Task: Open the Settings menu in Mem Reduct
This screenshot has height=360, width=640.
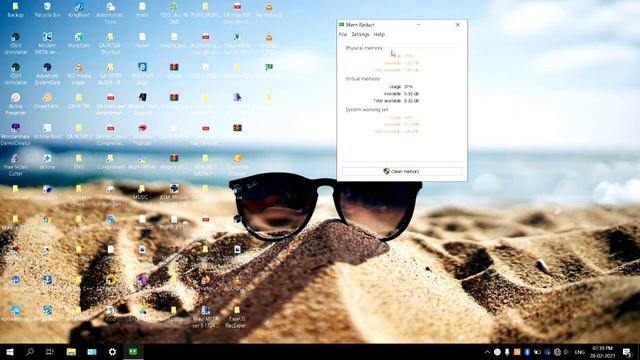Action: 360,35
